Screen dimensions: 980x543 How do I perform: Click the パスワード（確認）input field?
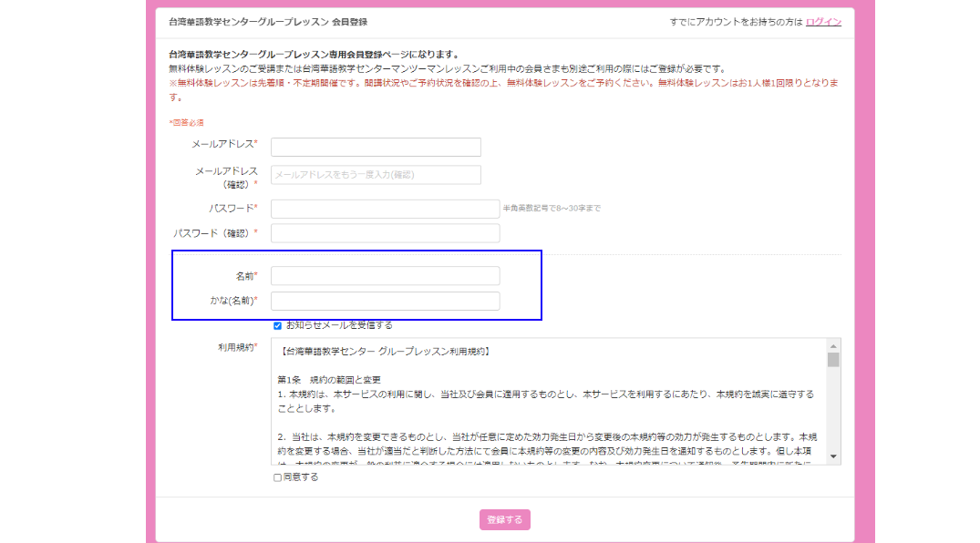pyautogui.click(x=385, y=233)
